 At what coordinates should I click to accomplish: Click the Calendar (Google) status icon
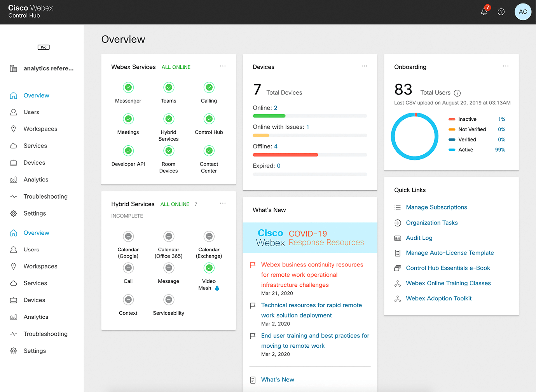tap(128, 236)
